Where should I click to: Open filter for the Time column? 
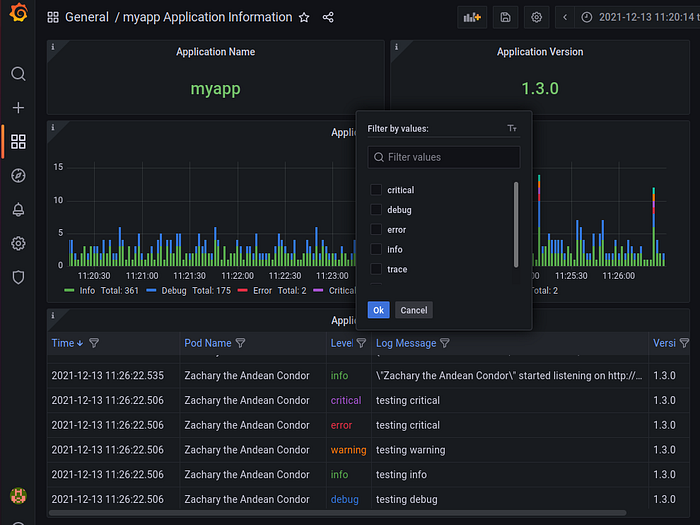(x=94, y=343)
